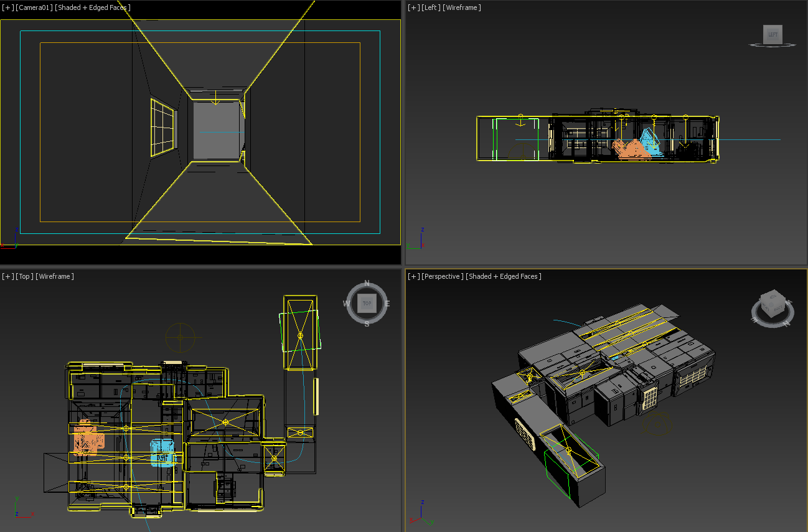The width and height of the screenshot is (808, 532).
Task: Open the Camera01 point-of-view menu
Action: [34, 7]
